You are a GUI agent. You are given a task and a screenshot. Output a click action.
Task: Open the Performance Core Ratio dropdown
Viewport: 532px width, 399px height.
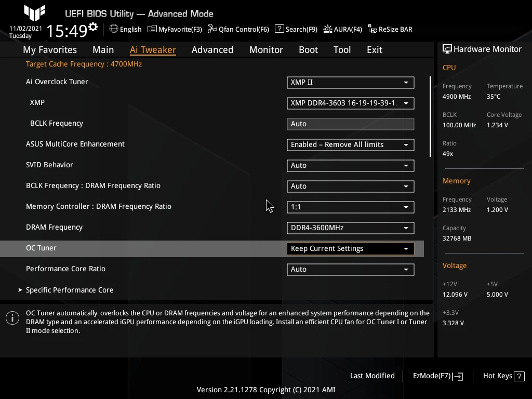[351, 270]
